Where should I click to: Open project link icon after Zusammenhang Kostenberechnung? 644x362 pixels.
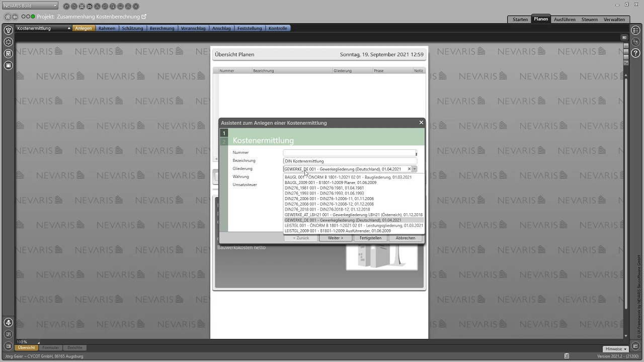(144, 17)
